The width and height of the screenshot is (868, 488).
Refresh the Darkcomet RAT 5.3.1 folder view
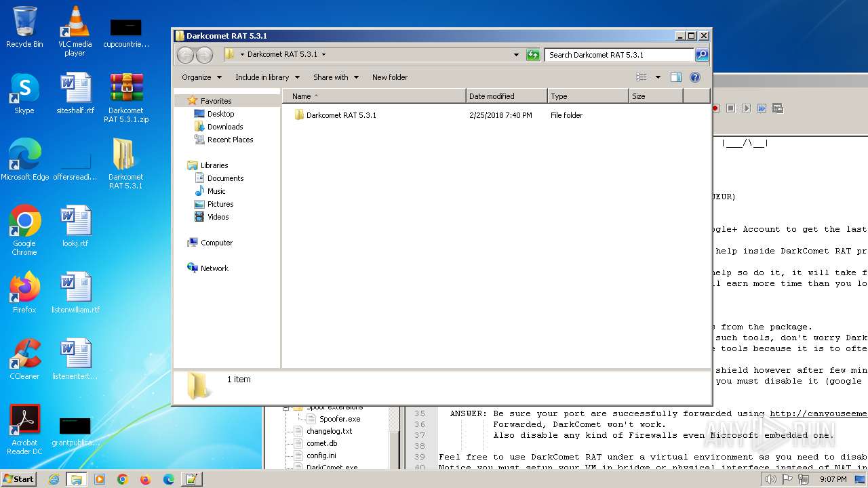point(533,55)
